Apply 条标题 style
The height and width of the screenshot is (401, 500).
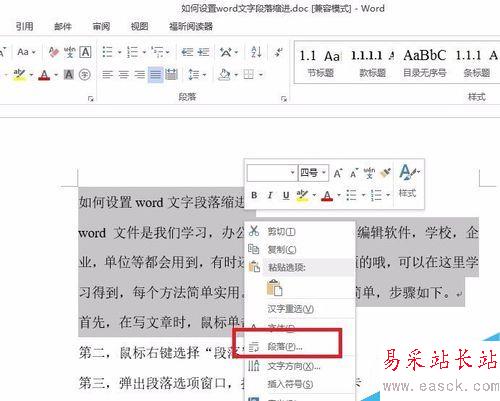477,63
